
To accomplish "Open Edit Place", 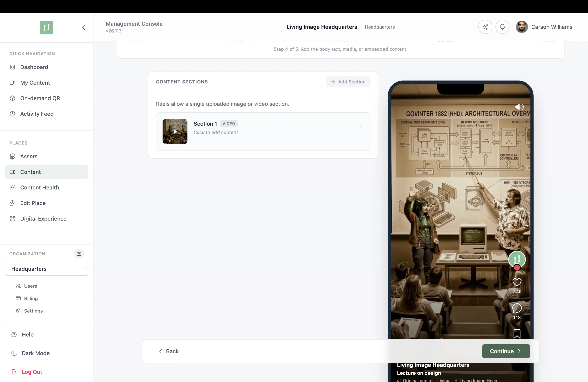I will point(46,203).
